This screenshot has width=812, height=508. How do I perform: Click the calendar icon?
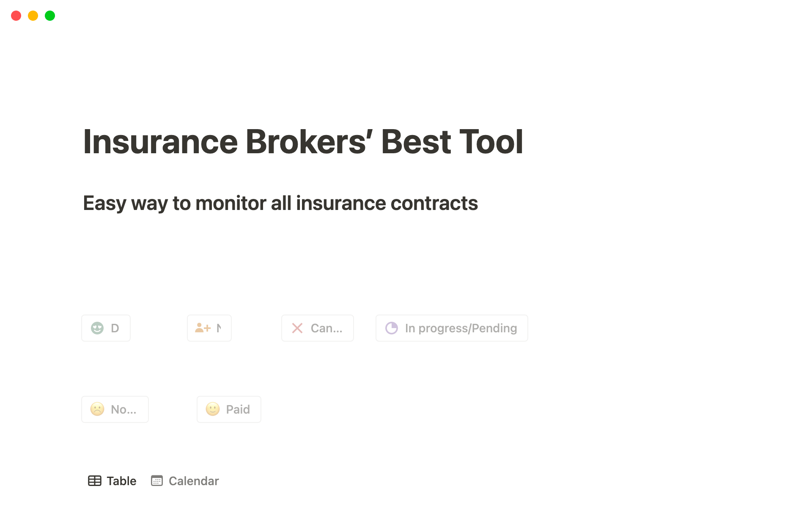pyautogui.click(x=157, y=481)
